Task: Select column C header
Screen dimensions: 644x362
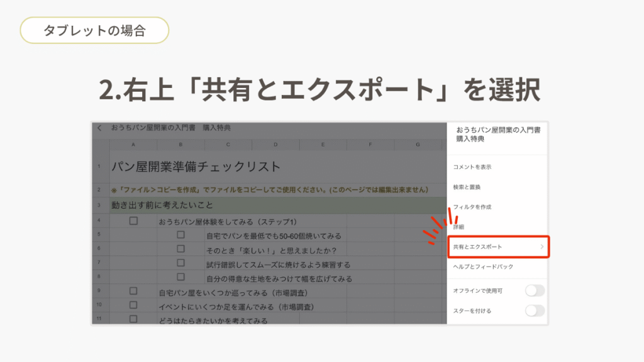Action: pos(228,145)
